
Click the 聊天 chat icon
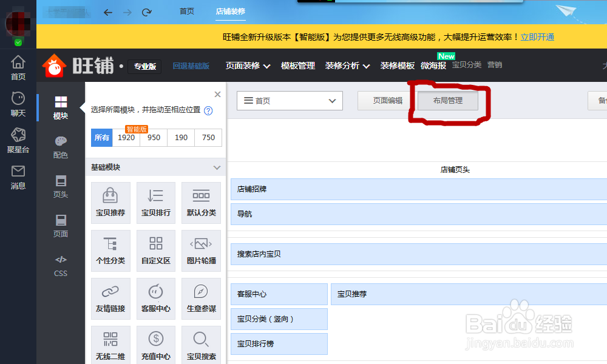tap(18, 104)
